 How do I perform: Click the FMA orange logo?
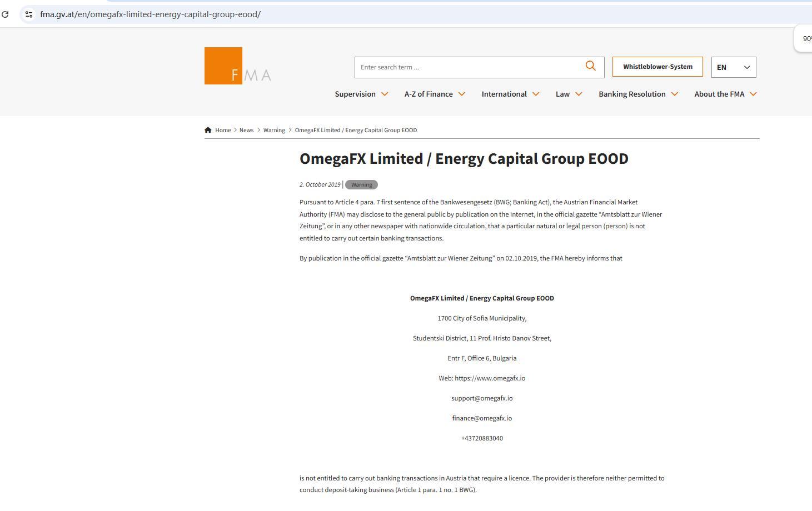click(237, 66)
